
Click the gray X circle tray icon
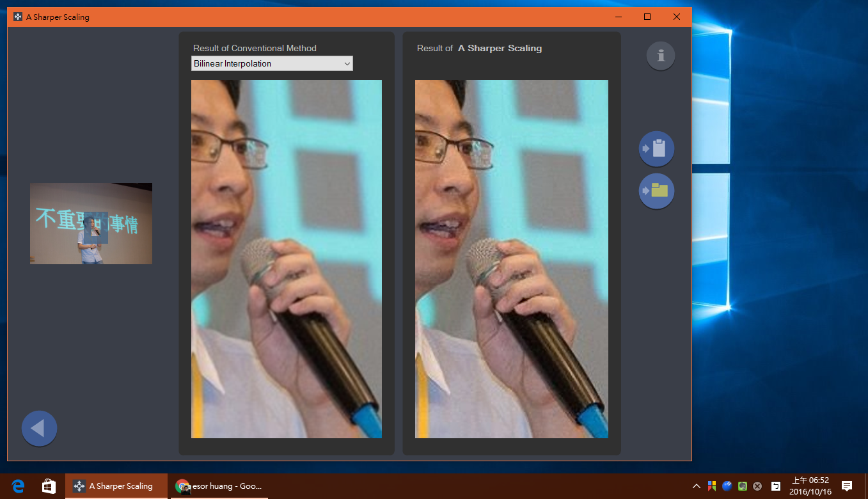point(757,486)
